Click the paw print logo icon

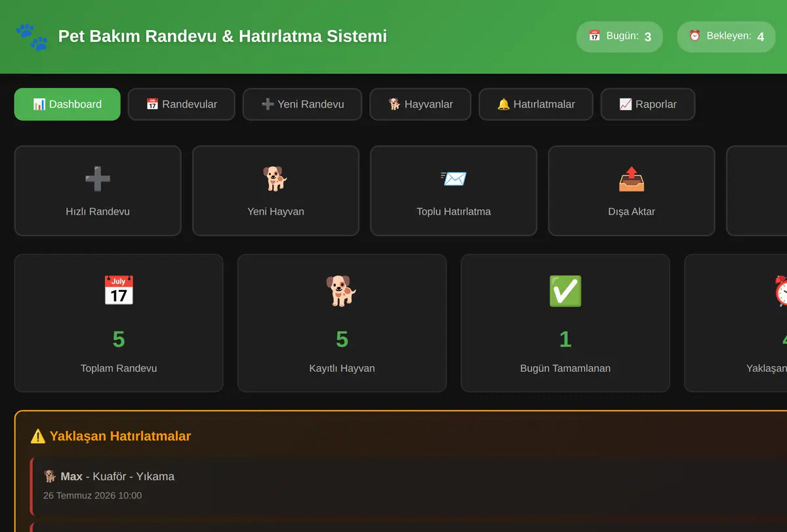click(31, 37)
